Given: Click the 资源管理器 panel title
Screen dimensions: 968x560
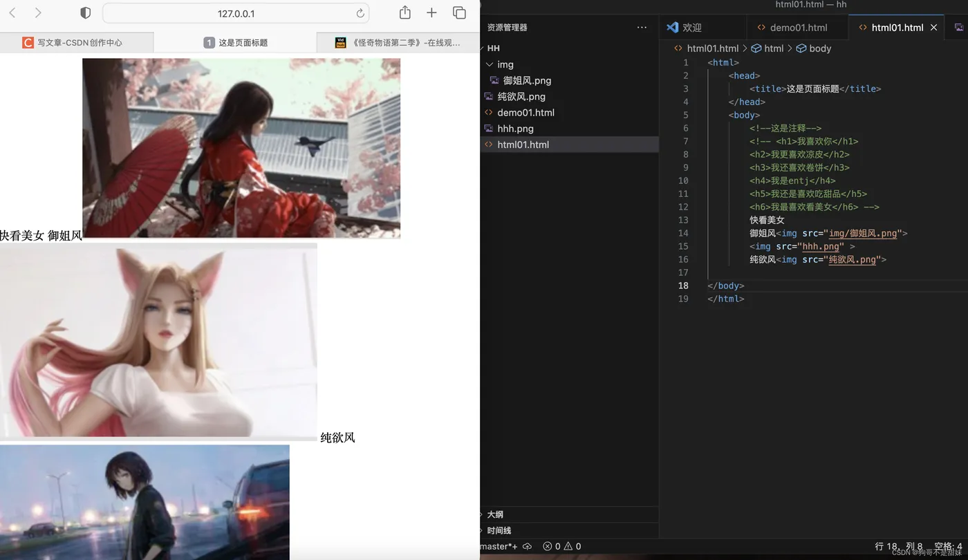Looking at the screenshot, I should (x=507, y=28).
